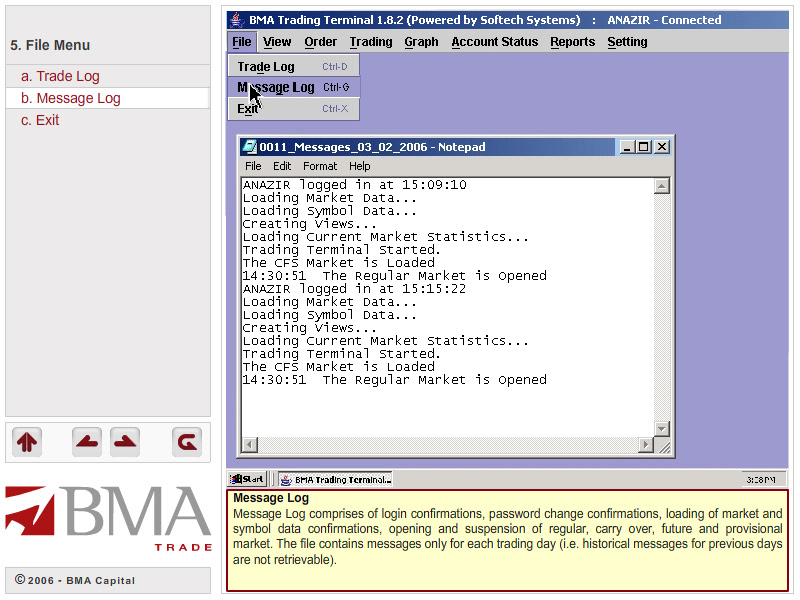Viewport: 800px width, 600px height.
Task: Open the Order menu
Action: pos(320,42)
